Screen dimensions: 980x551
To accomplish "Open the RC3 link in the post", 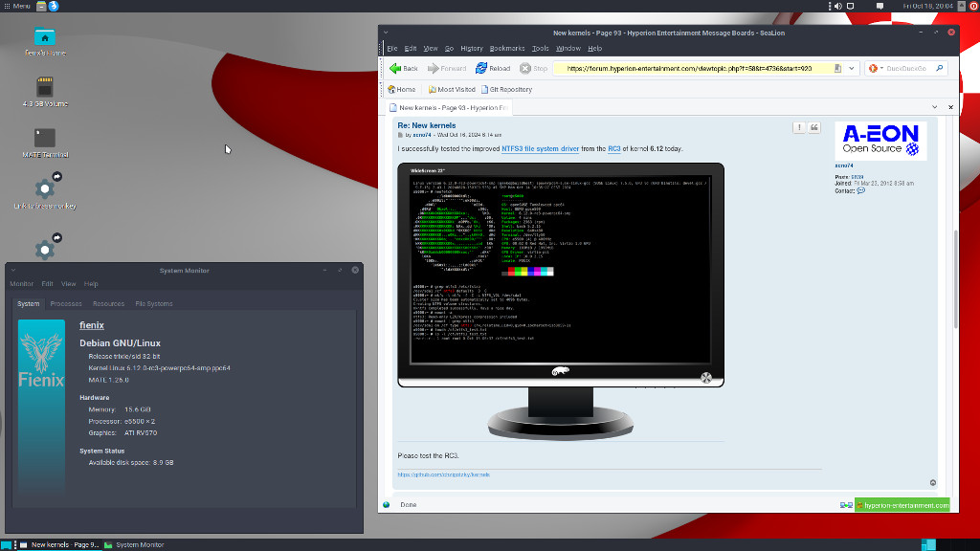I will point(613,148).
